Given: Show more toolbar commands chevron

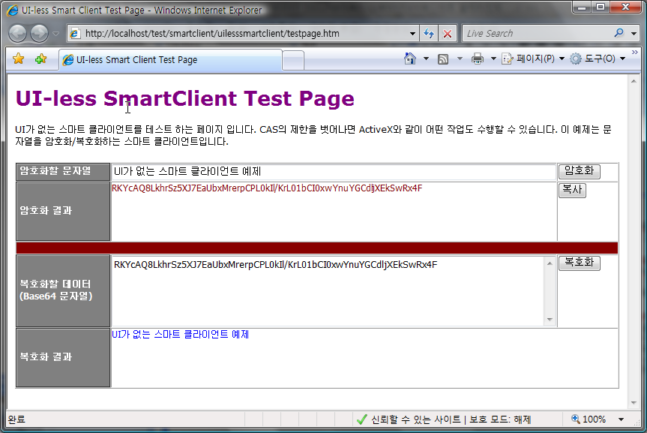Looking at the screenshot, I should pyautogui.click(x=635, y=52).
